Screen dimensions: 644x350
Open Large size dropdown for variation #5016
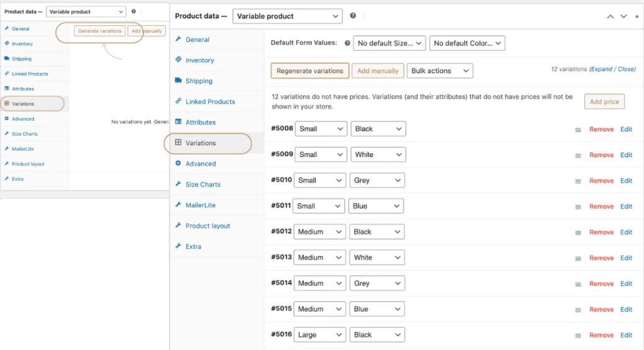click(x=319, y=335)
